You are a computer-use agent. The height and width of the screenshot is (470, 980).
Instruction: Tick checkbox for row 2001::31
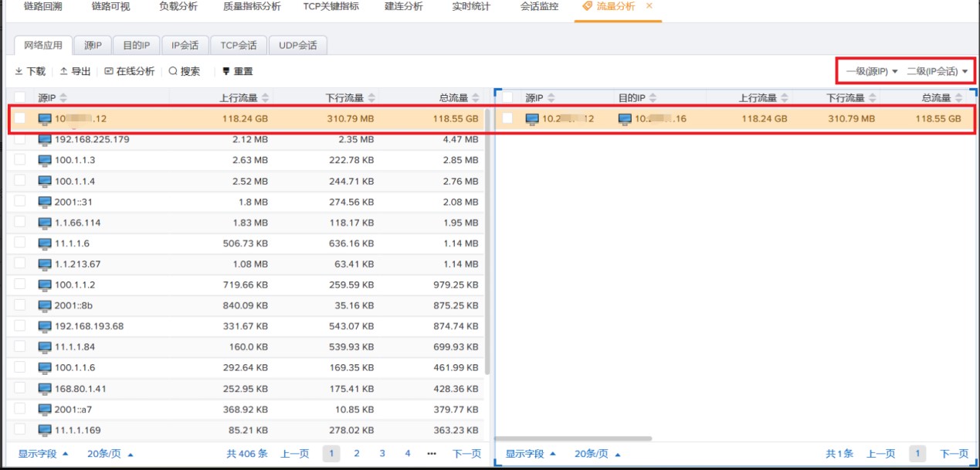coord(20,202)
